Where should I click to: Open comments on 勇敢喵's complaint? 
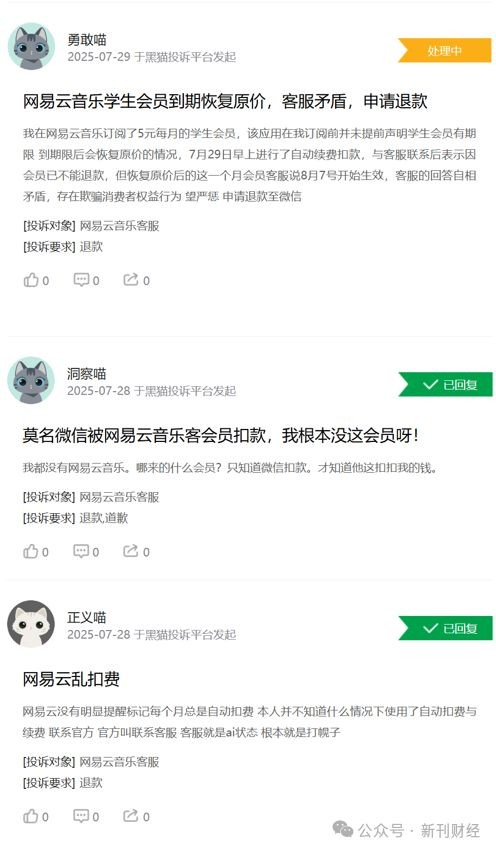coord(86,280)
